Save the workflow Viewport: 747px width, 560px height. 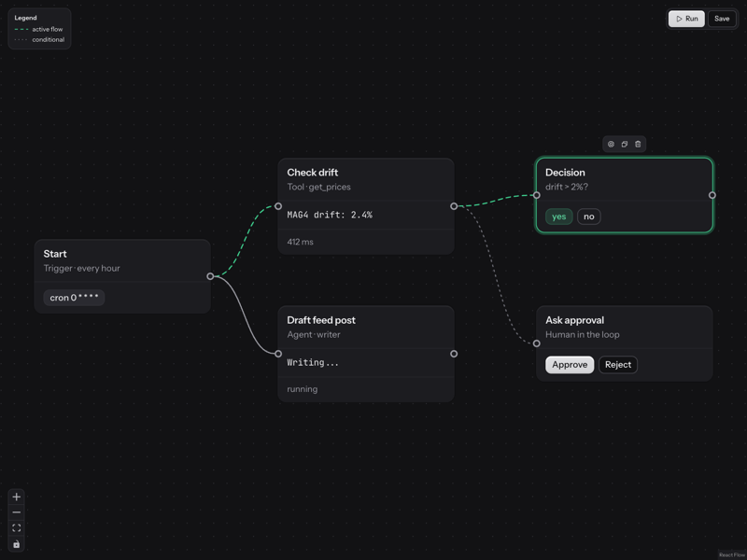pyautogui.click(x=722, y=19)
